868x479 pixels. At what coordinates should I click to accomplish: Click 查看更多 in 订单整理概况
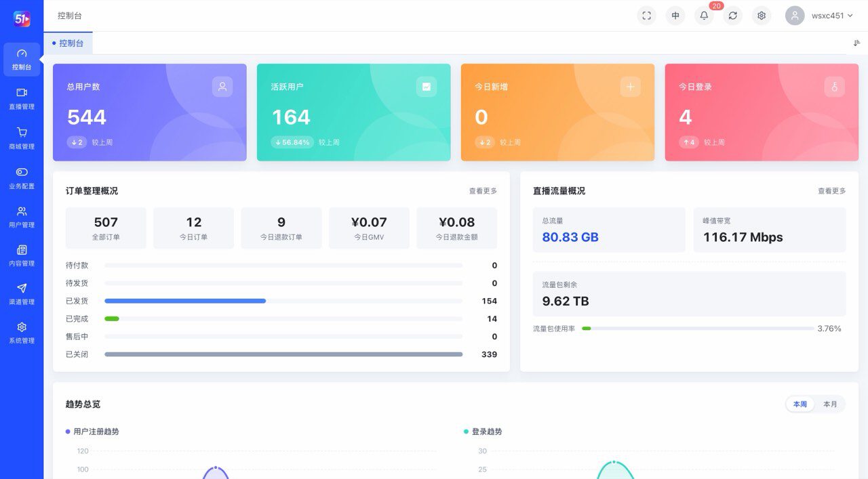pos(483,191)
